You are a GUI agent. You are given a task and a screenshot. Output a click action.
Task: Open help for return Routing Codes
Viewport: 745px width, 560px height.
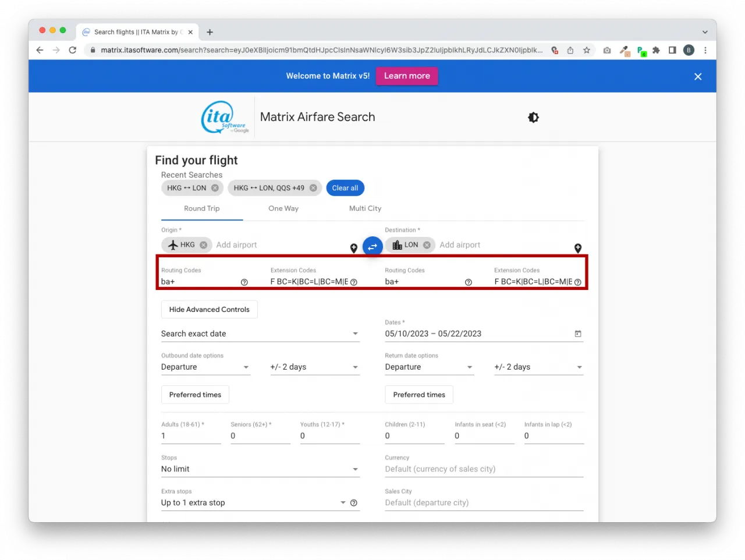(469, 282)
